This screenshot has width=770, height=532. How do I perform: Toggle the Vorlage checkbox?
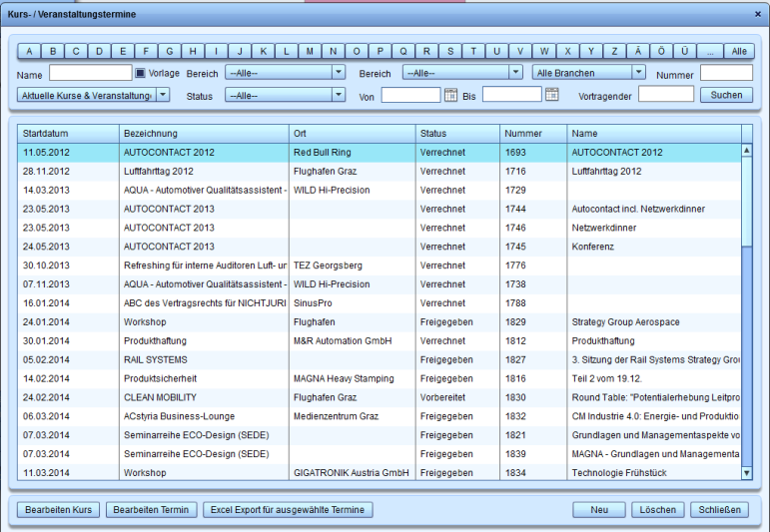[x=140, y=73]
